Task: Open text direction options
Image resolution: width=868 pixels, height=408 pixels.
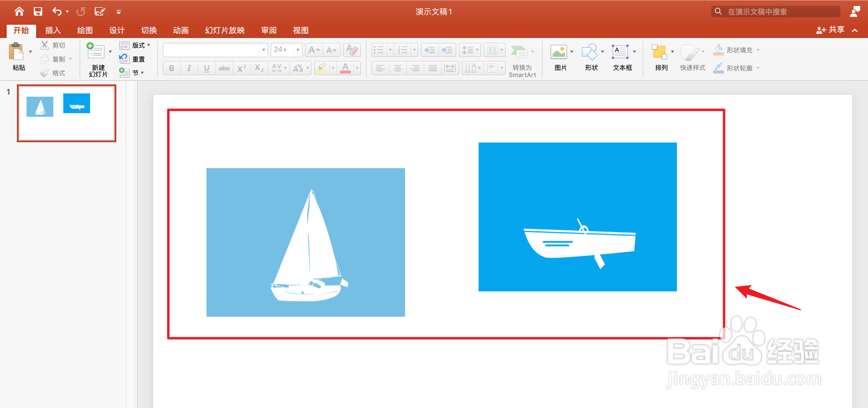Action: coord(472,68)
